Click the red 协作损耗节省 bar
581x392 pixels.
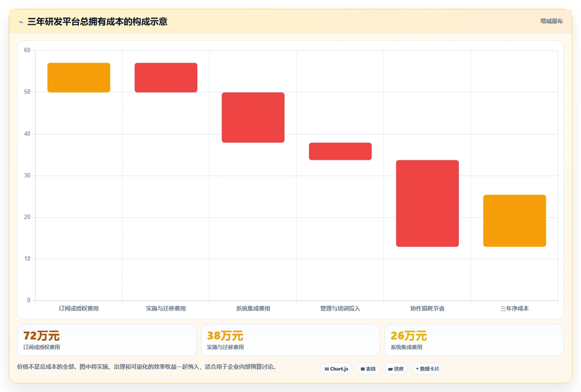[x=427, y=203]
